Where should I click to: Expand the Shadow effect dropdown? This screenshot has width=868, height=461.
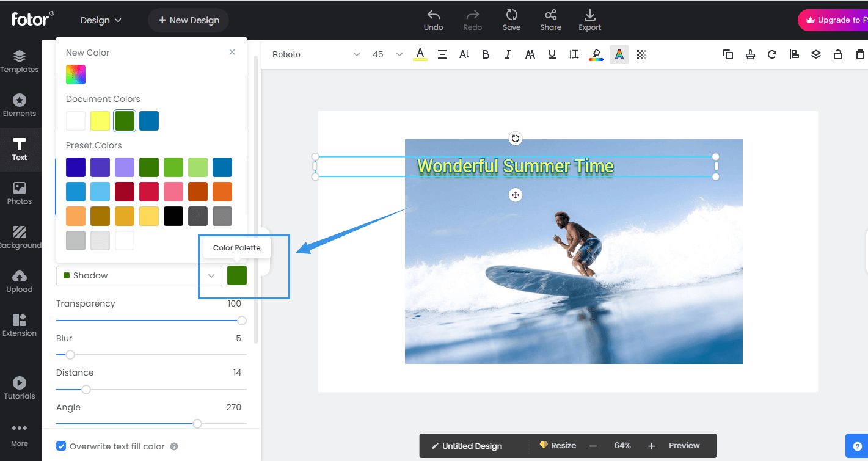[211, 275]
